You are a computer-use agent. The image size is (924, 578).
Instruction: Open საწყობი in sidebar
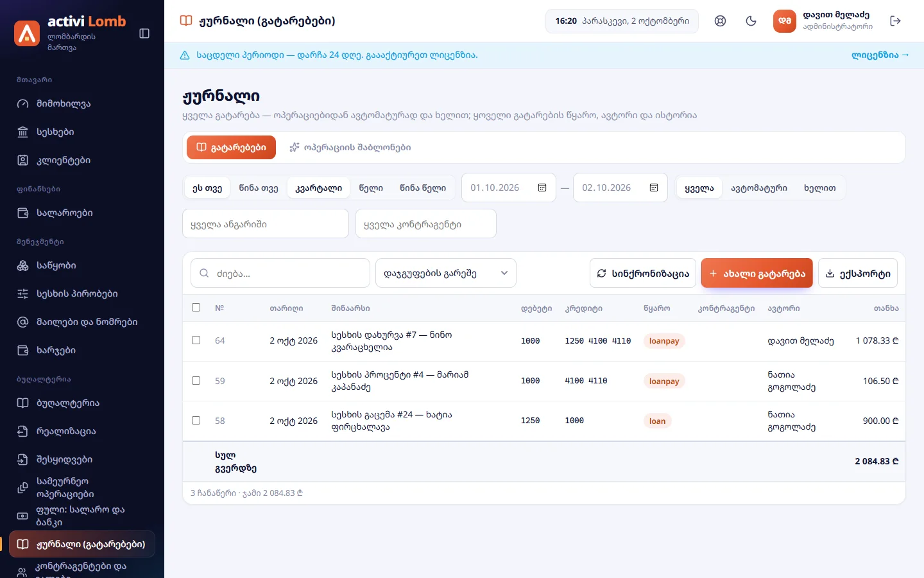[82, 265]
